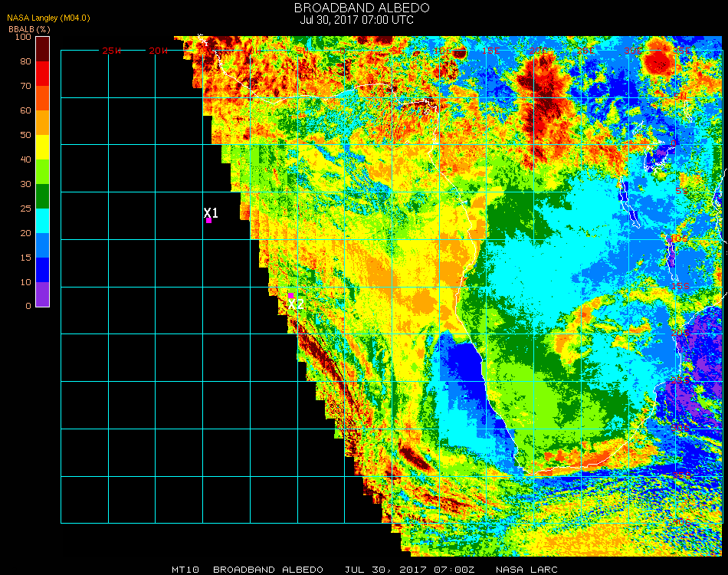Image resolution: width=728 pixels, height=575 pixels.
Task: Click the '50' colorbar scale value
Action: (x=25, y=135)
